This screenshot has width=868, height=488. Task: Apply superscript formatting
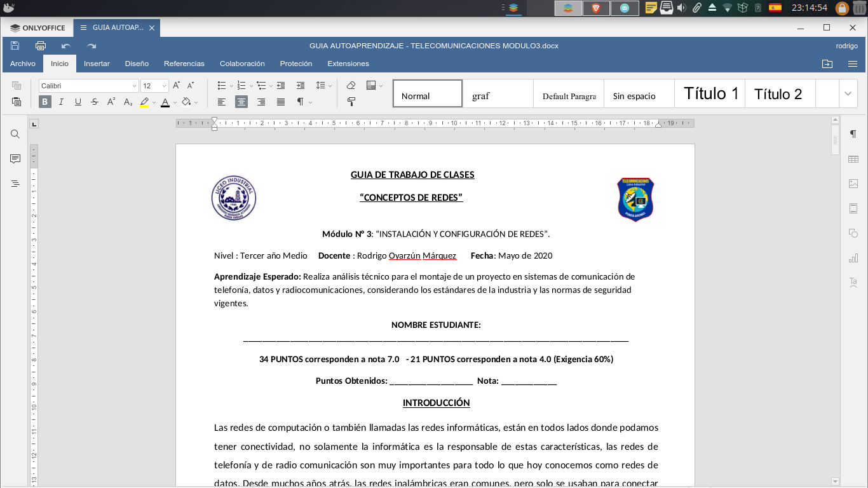click(x=111, y=102)
